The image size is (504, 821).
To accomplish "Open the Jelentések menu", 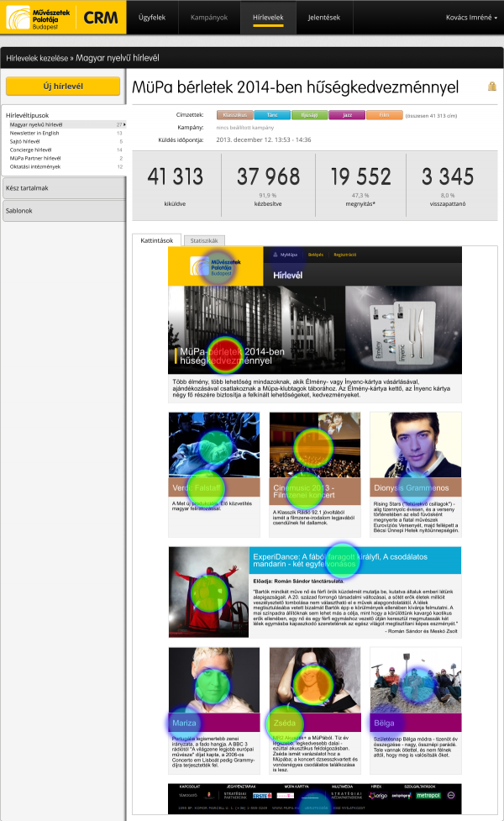I will pos(324,18).
